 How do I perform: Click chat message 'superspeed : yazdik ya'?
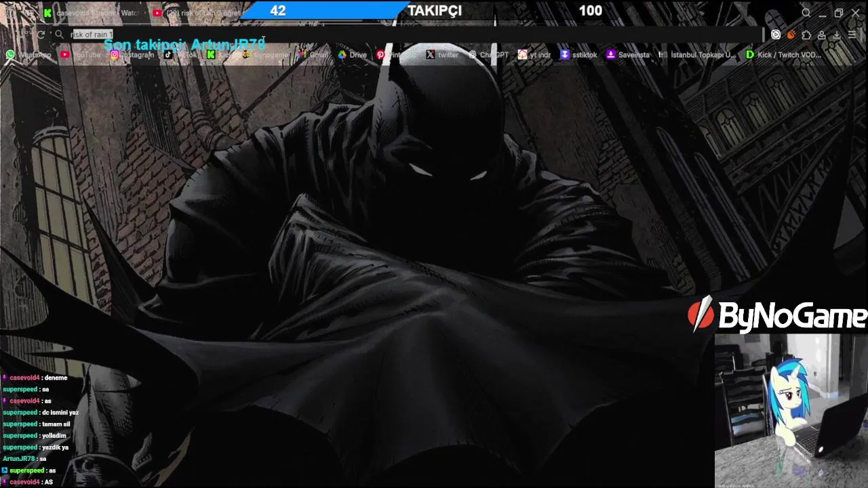click(x=35, y=447)
